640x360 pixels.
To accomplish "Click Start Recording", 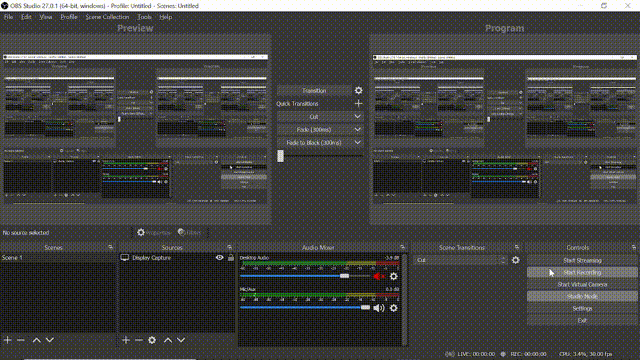I will pos(582,272).
